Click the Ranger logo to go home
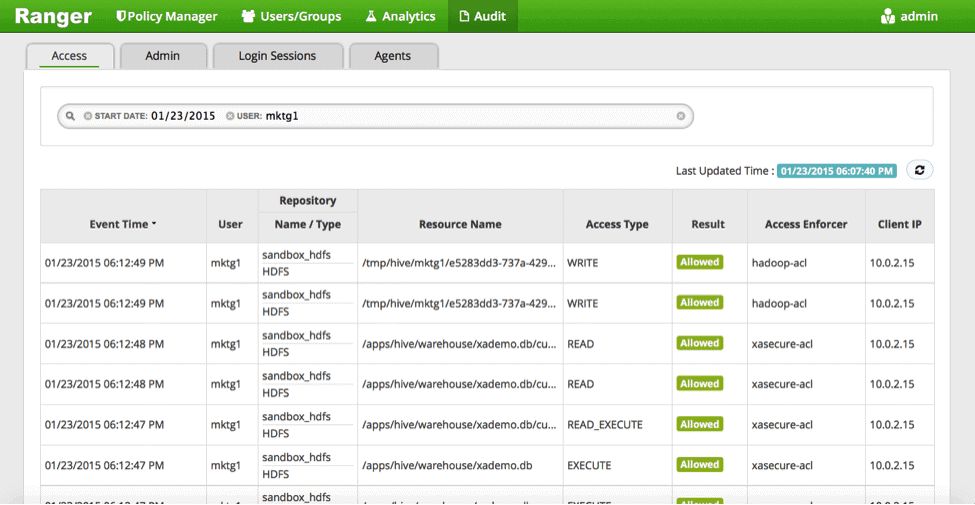Screen dimensions: 975x505 [x=53, y=16]
